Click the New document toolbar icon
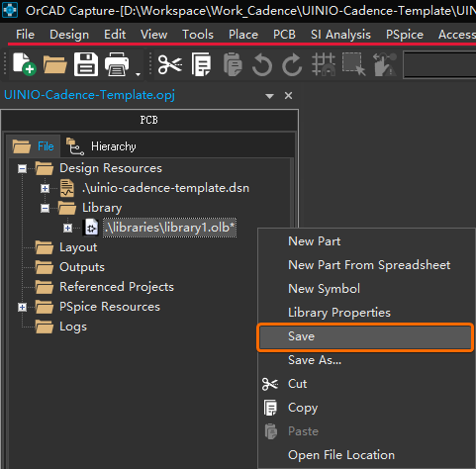Screen dimensions: 476x469 click(x=25, y=64)
